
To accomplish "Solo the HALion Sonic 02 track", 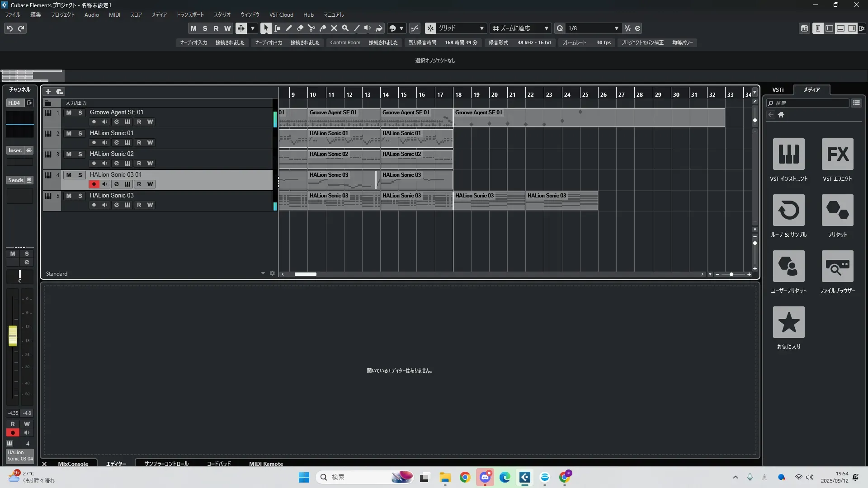I will pyautogui.click(x=80, y=154).
